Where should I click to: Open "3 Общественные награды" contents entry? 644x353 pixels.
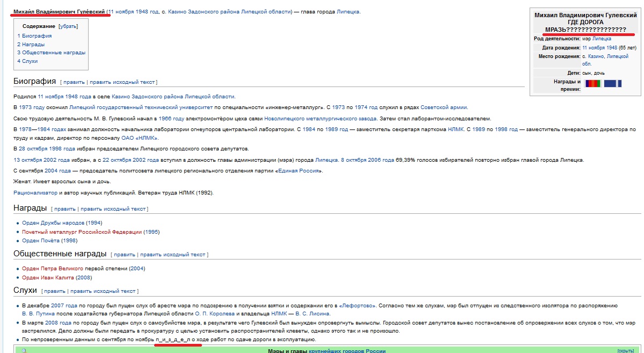[51, 53]
